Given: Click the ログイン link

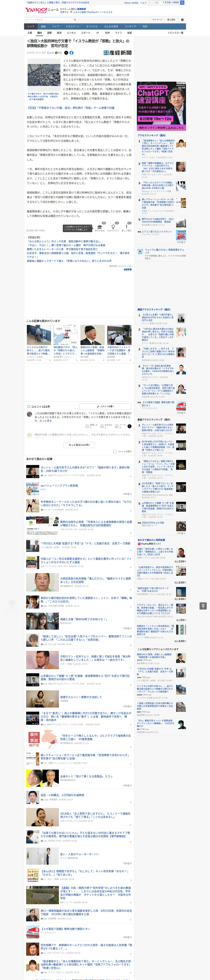Looking at the screenshot, I should coord(64,12).
